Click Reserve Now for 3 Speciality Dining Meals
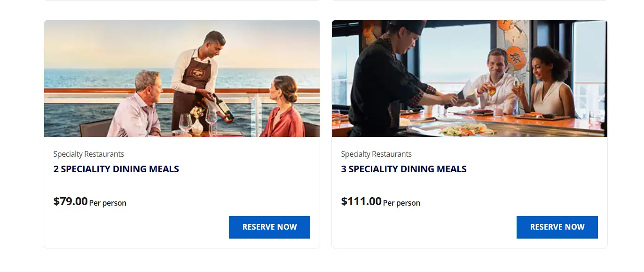This screenshot has height=272, width=644. 557,227
